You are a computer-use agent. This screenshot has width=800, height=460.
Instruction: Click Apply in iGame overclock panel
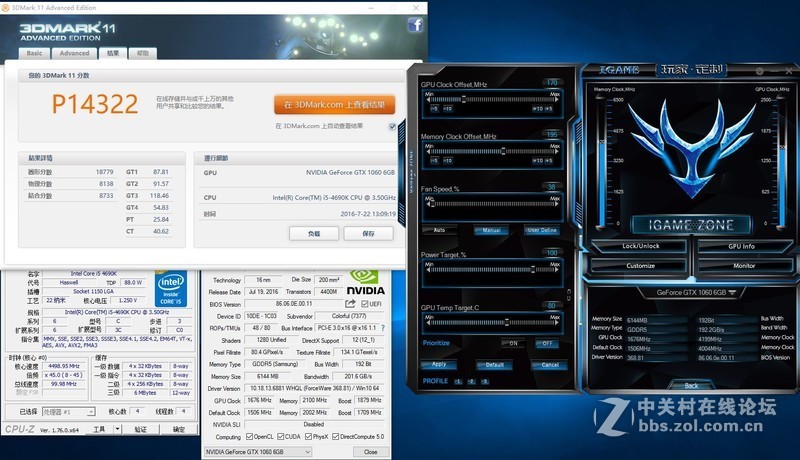tap(439, 365)
